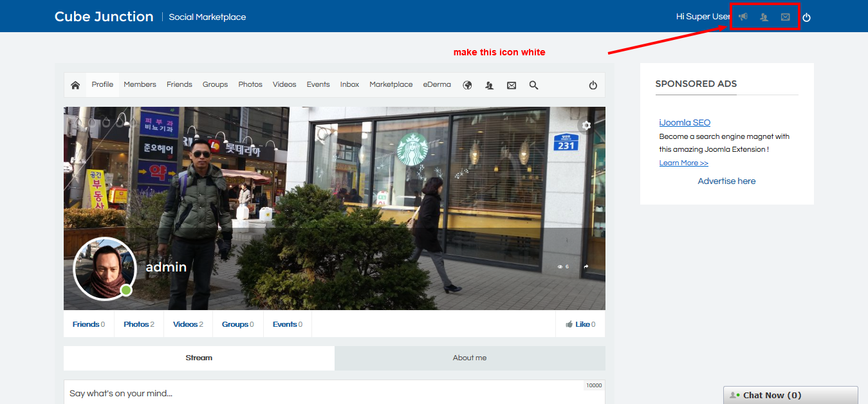Open the envelope messages icon in the toolbar
The width and height of the screenshot is (868, 404).
pos(512,85)
